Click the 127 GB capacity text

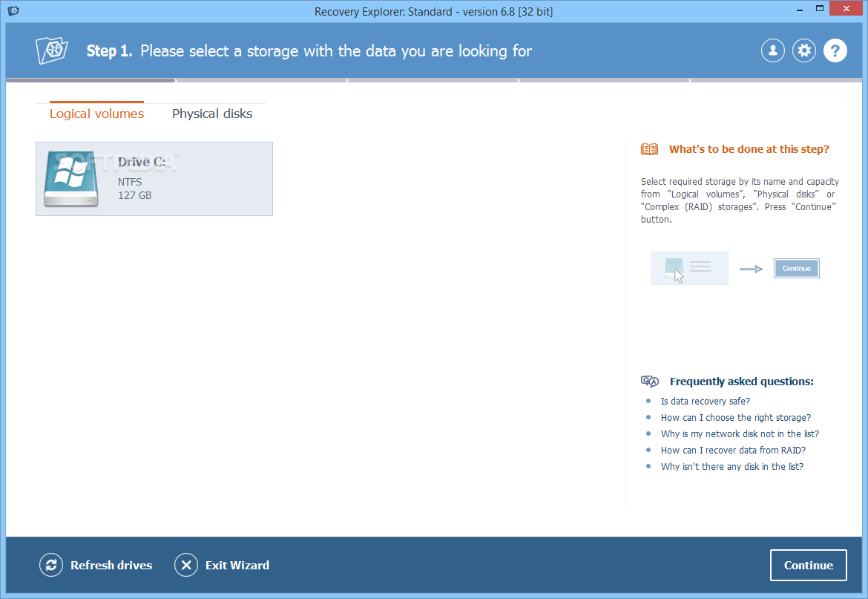point(134,195)
